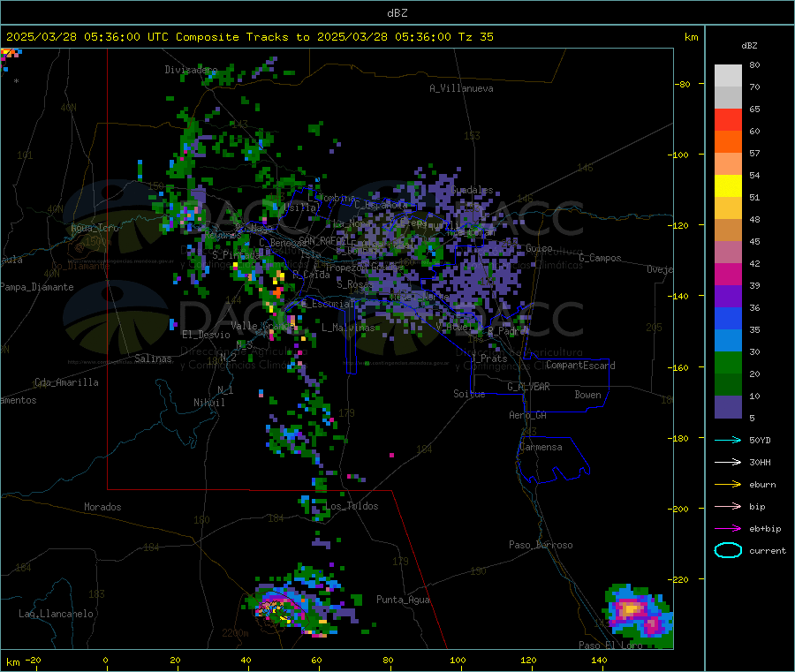Click the 100 x-axis tick label
The width and height of the screenshot is (795, 672).
[458, 660]
